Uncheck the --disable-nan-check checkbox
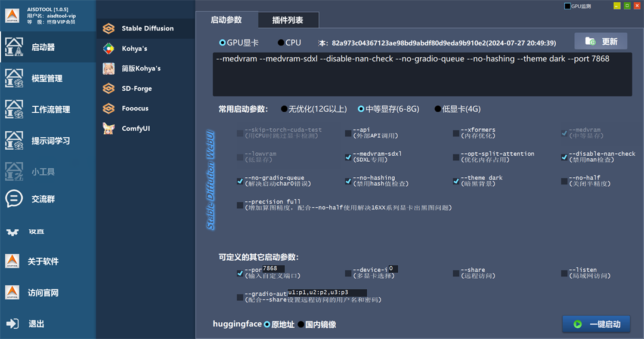 (564, 157)
